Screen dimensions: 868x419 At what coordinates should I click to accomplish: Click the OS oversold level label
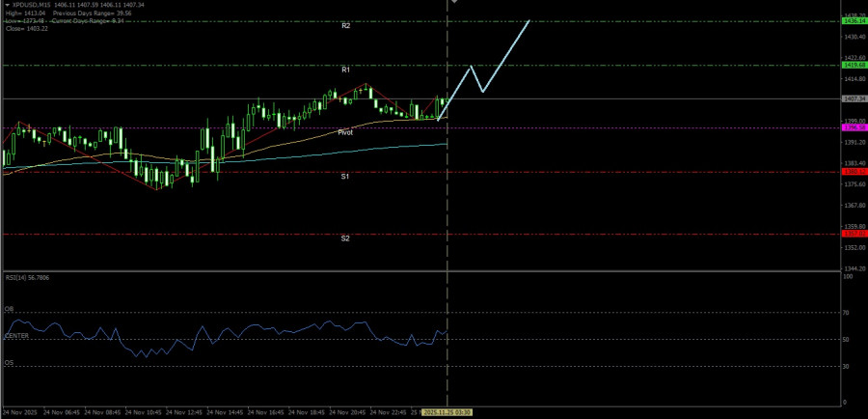pos(10,363)
